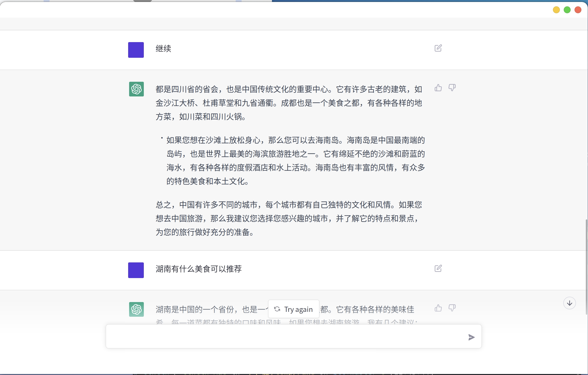Click the user avatar beside '湖南有什么美食可以推荐'
588x375 pixels.
point(136,270)
